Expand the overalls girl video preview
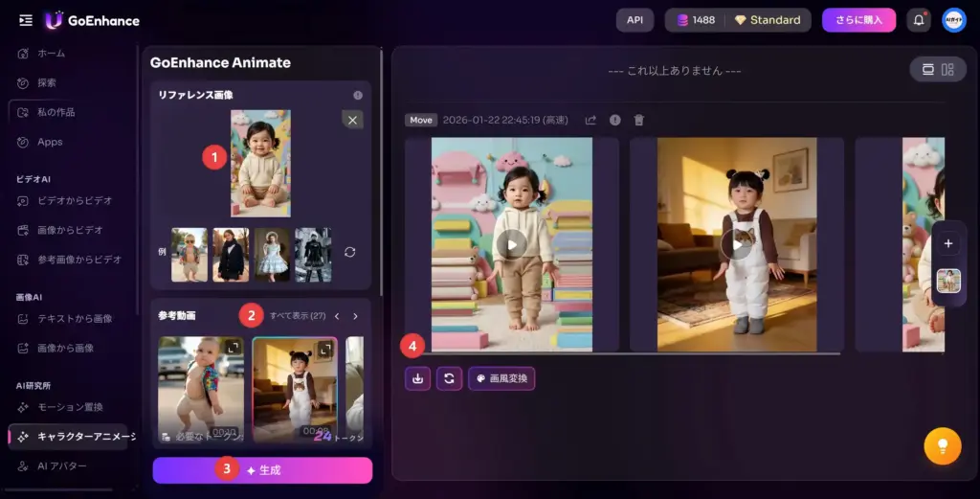 (x=325, y=349)
